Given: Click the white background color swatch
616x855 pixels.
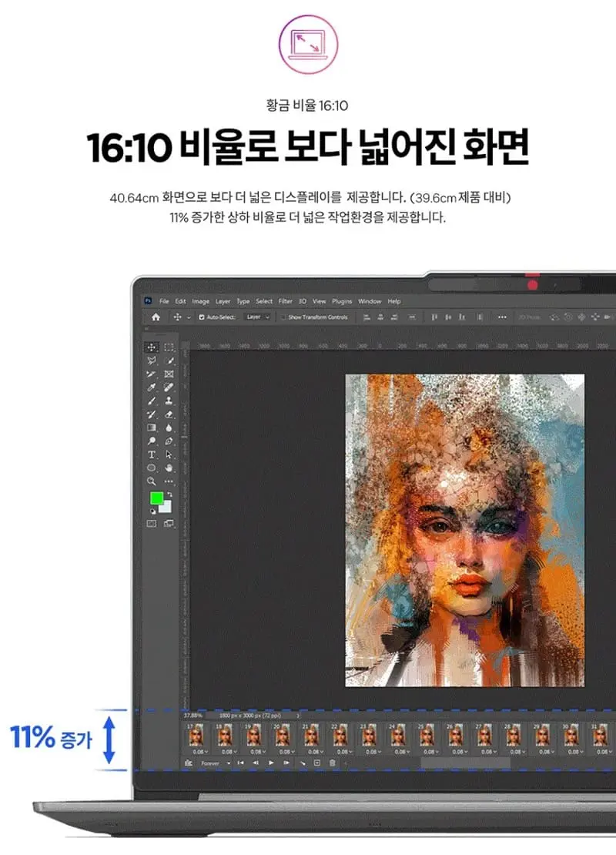Looking at the screenshot, I should click(x=167, y=508).
